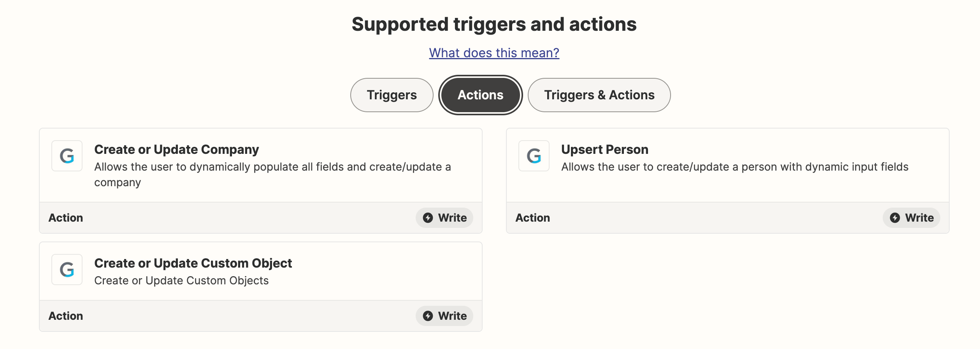Click the Write badge on the Create or Update Company card
The image size is (980, 349).
click(x=444, y=218)
